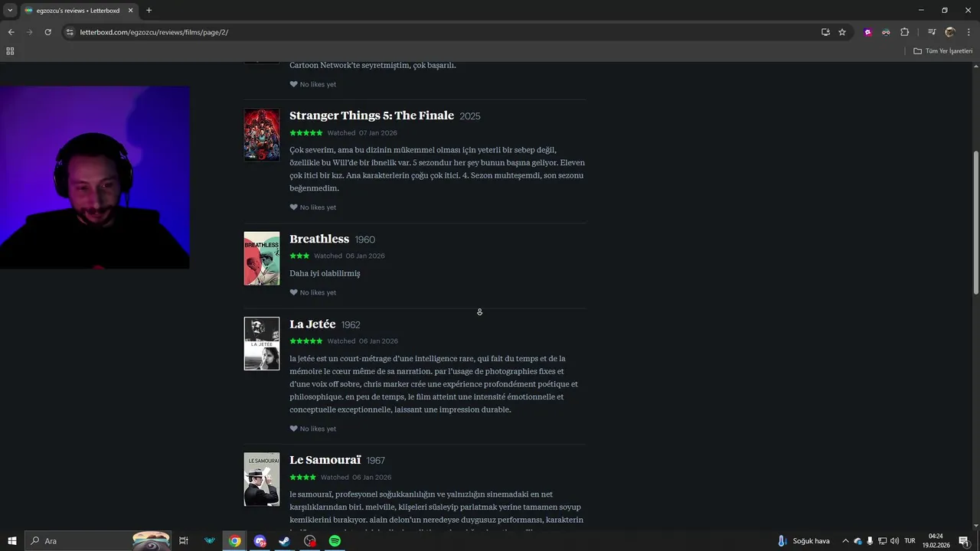The image size is (980, 551).
Task: View site information icon in address bar
Action: [x=70, y=32]
